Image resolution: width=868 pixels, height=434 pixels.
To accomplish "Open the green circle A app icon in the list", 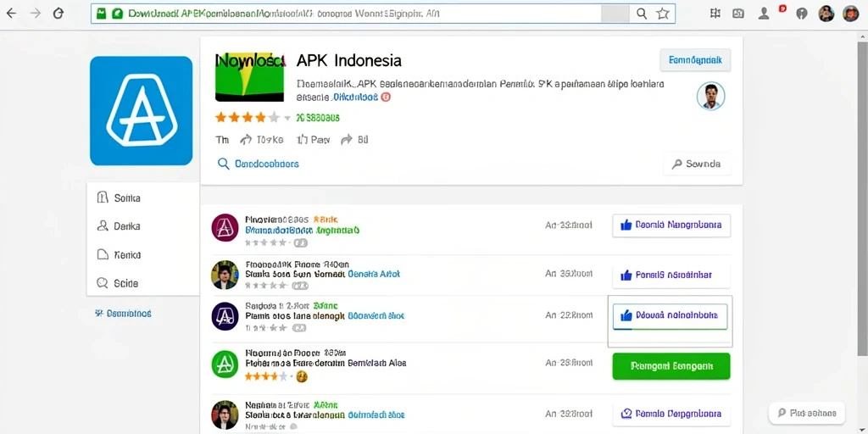I will pyautogui.click(x=225, y=364).
